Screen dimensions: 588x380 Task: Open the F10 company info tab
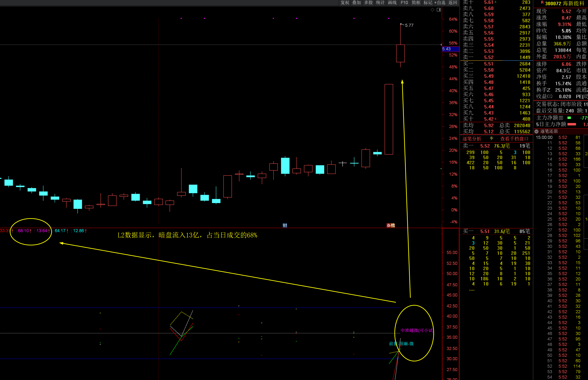(x=404, y=2)
